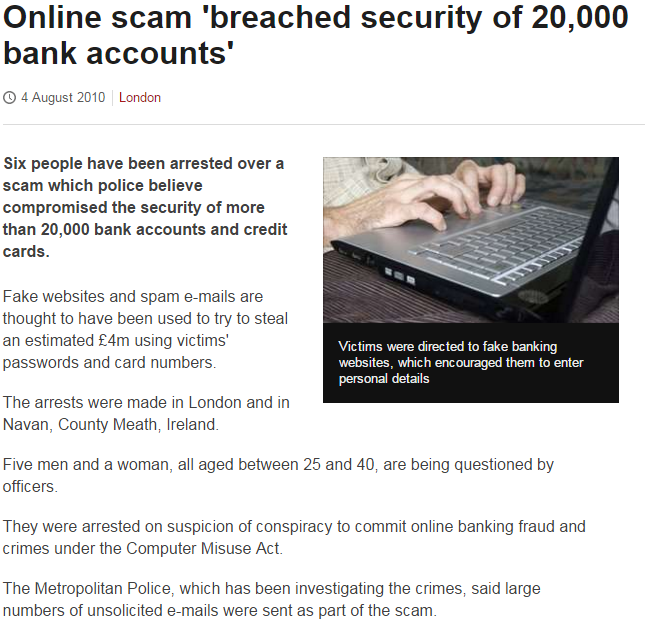Click the clock icon beside the date
Screen dimensions: 645x632
tap(9, 98)
